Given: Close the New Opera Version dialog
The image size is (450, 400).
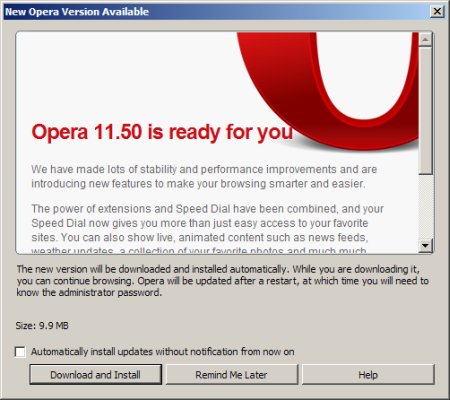Looking at the screenshot, I should 437,12.
